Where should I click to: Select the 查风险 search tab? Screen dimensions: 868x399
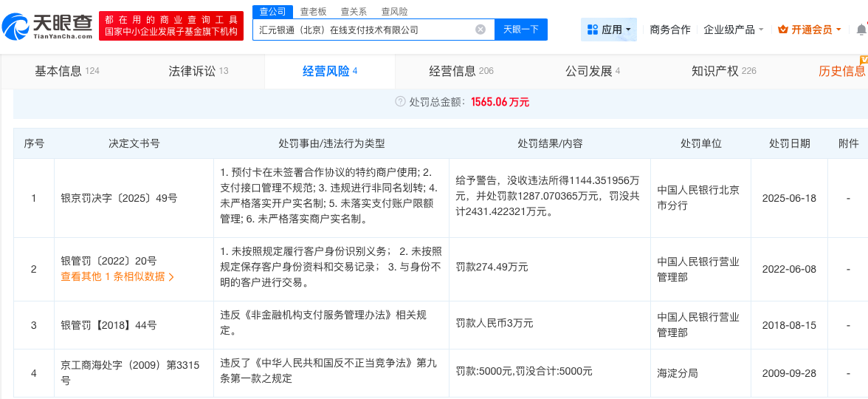[x=394, y=11]
